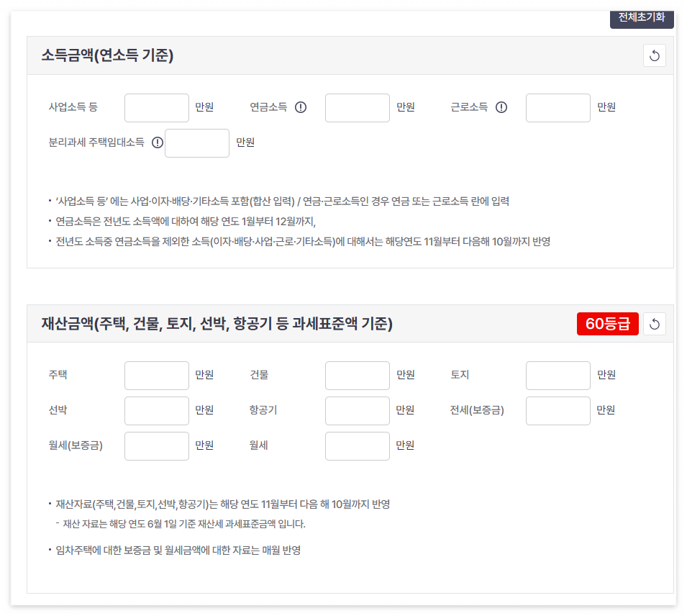Focus the 토지 amount input field
The image size is (687, 616).
coord(558,376)
